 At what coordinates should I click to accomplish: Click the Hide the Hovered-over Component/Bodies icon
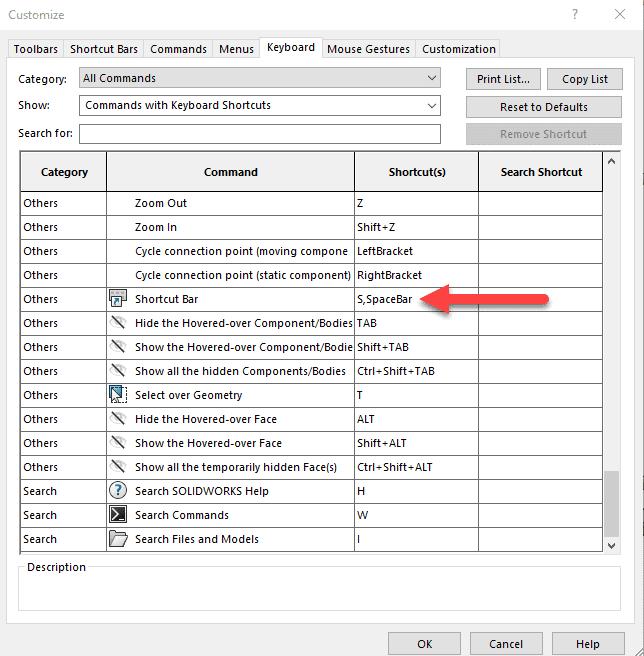(118, 323)
